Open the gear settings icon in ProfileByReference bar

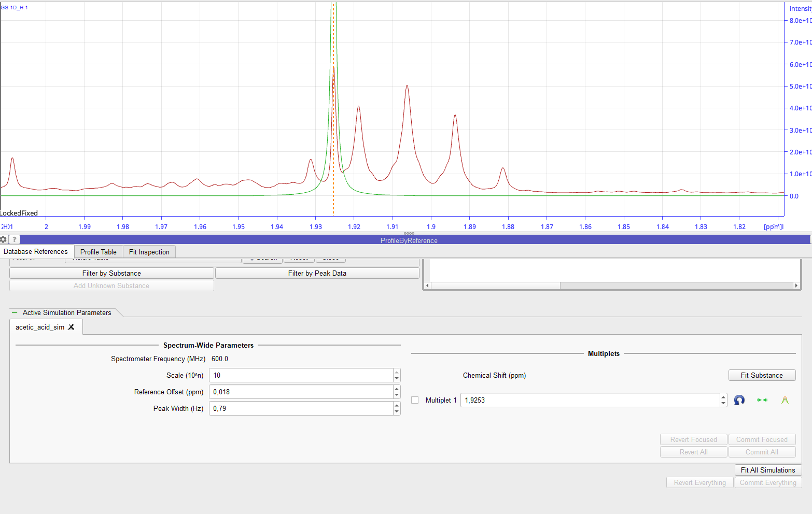4,239
